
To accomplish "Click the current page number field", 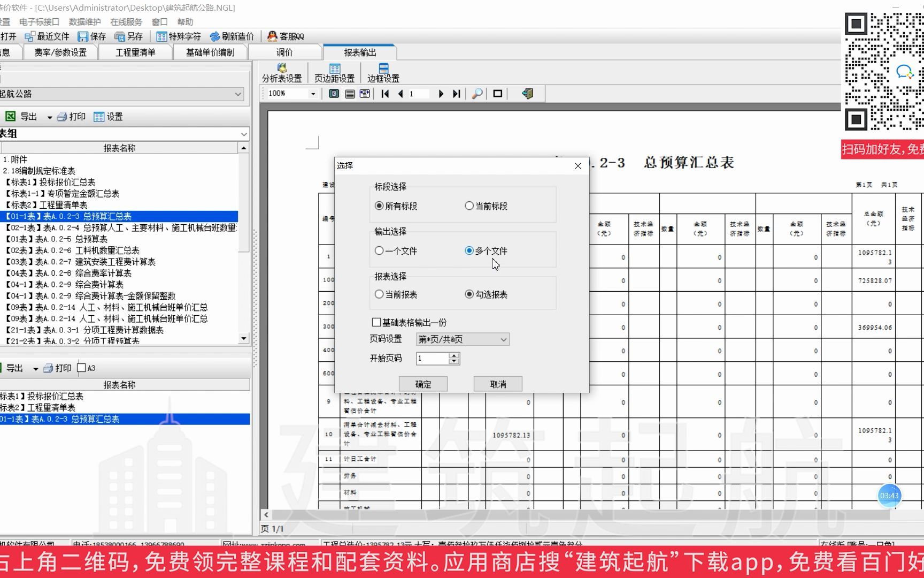I will tap(419, 94).
